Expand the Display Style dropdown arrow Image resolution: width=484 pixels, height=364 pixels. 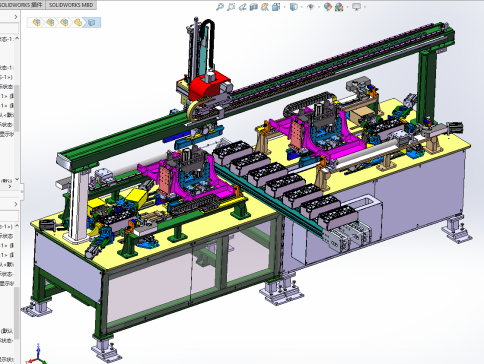coord(302,7)
